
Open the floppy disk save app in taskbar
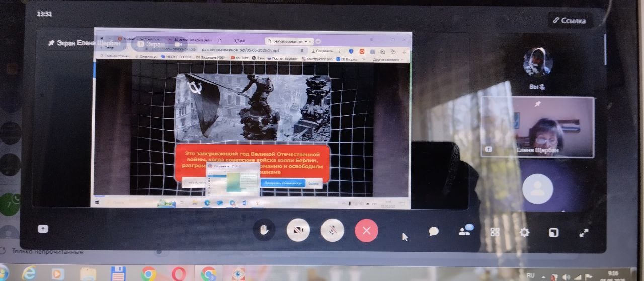(x=118, y=274)
